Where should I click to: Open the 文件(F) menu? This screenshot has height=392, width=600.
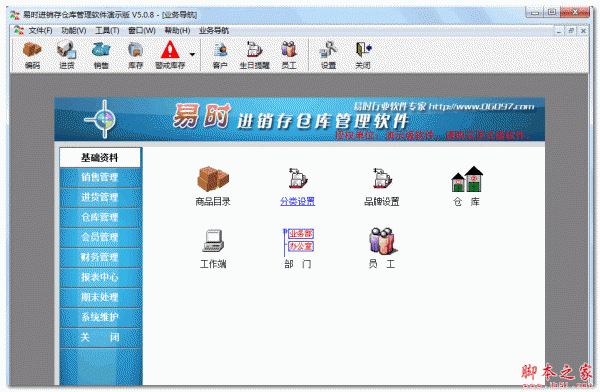point(40,31)
